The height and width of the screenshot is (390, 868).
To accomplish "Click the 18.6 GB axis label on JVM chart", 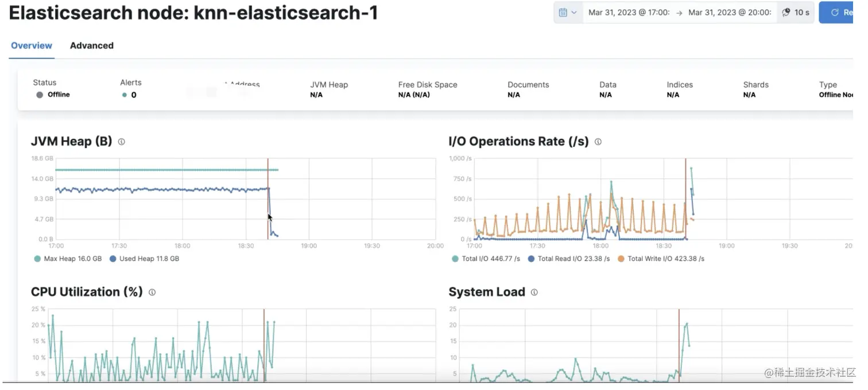I will click(x=42, y=158).
